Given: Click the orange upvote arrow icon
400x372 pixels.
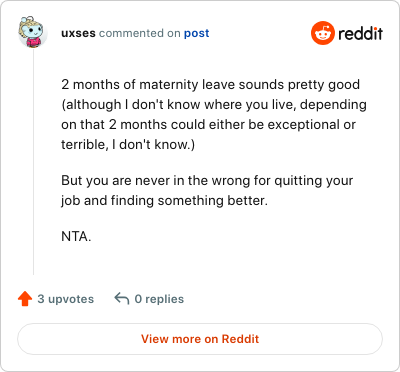Looking at the screenshot, I should click(x=25, y=299).
